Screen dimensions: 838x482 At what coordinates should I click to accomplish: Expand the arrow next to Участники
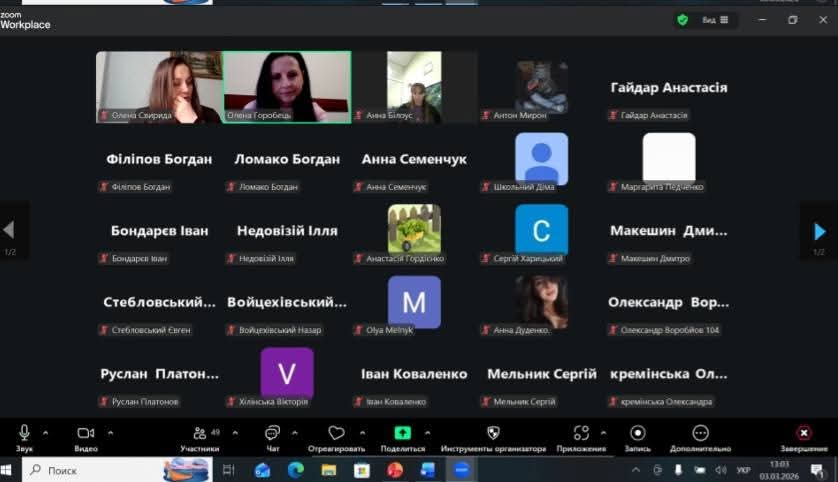coord(235,433)
